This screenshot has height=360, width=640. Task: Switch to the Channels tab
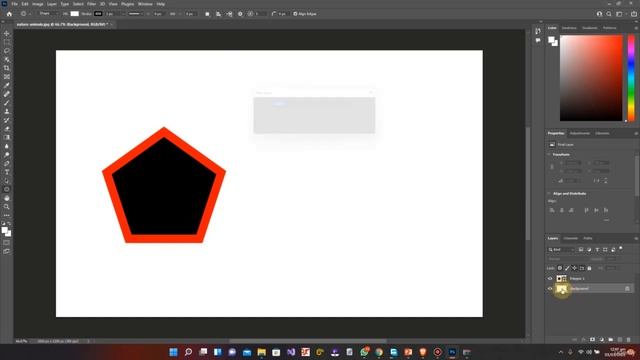coord(571,238)
